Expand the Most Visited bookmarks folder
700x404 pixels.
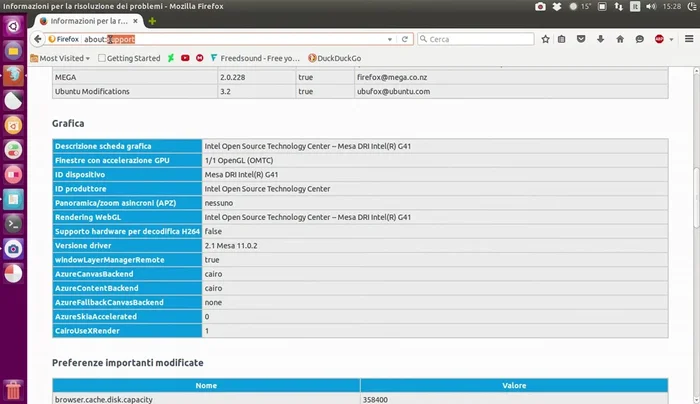[60, 58]
